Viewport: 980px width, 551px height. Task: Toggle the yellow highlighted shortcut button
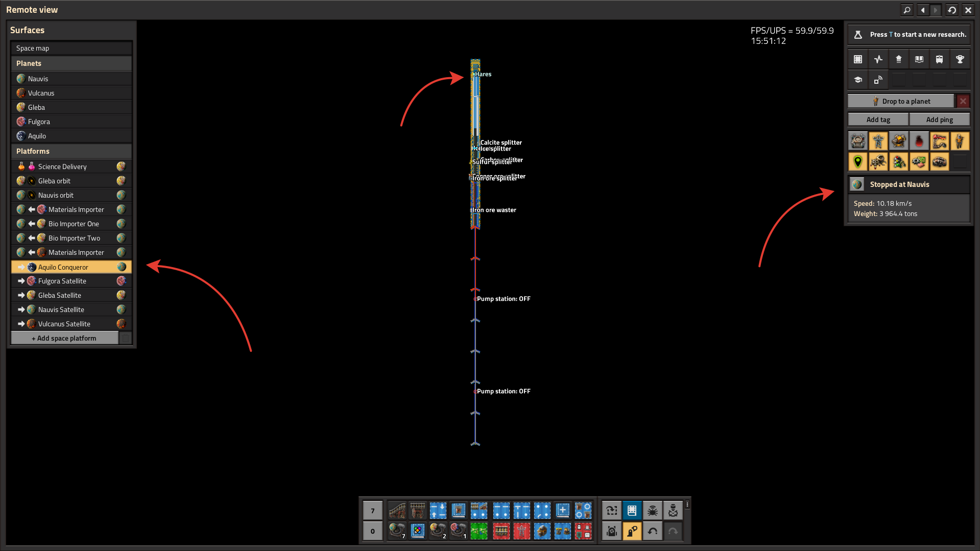coord(632,531)
